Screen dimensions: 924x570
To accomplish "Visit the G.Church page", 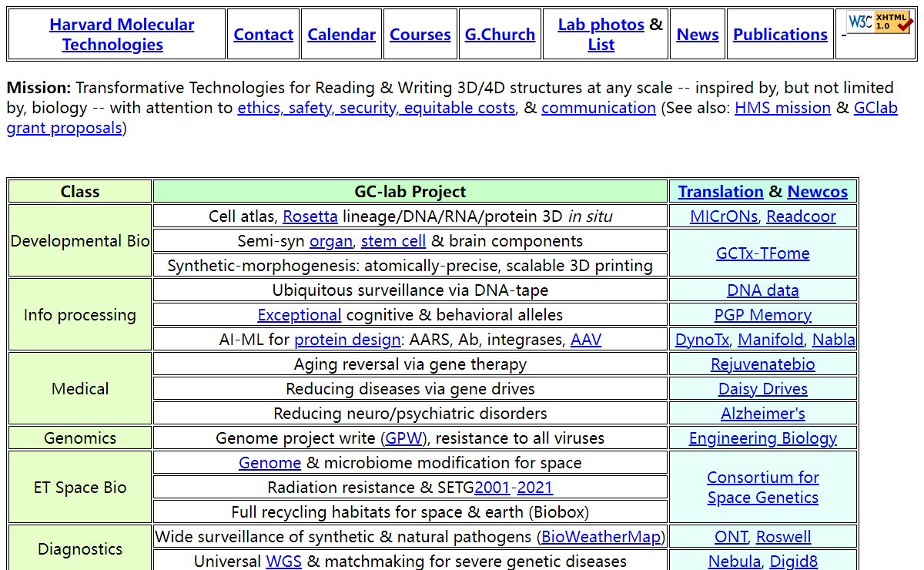I will click(500, 35).
